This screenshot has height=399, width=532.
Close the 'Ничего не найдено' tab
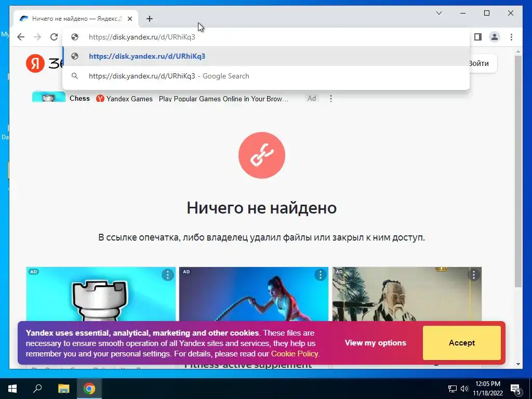[130, 19]
